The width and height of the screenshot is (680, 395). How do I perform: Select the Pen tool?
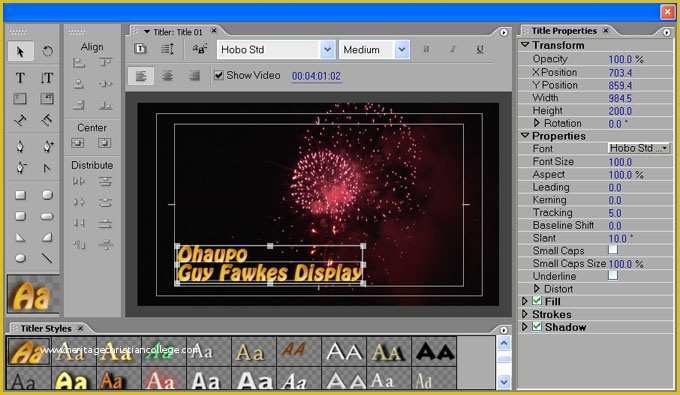20,147
